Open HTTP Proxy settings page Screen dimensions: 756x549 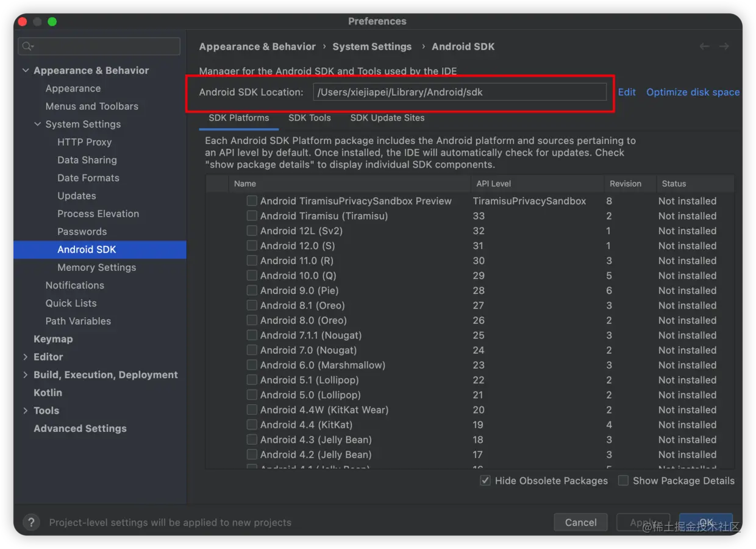coord(84,142)
